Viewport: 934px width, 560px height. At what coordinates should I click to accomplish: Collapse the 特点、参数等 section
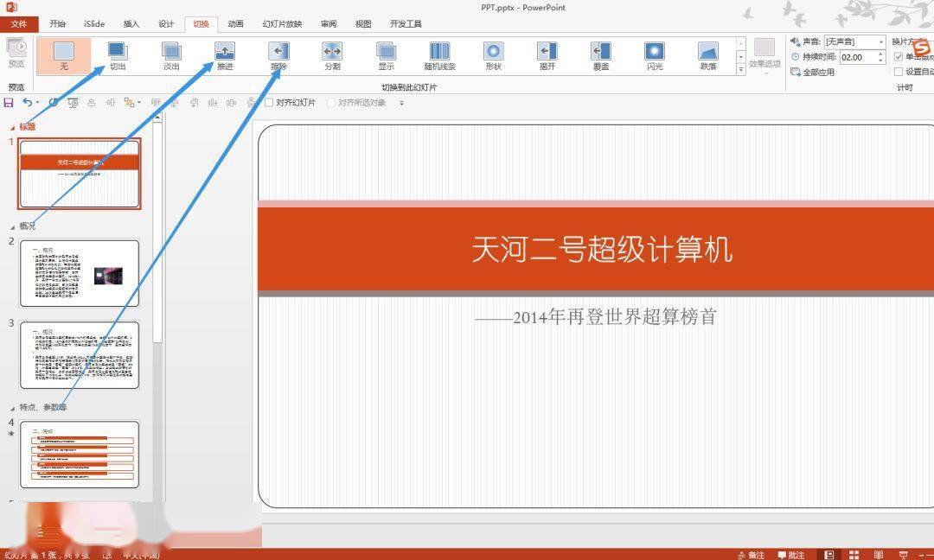(12, 408)
